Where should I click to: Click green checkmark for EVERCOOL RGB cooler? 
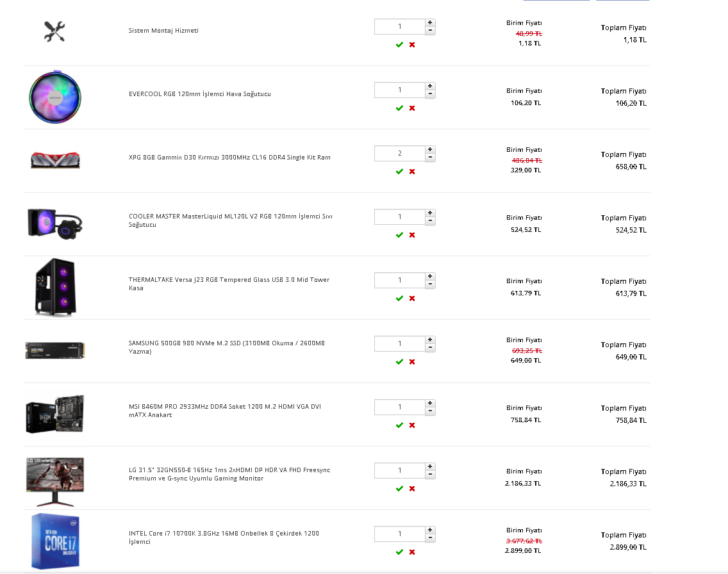coord(399,108)
